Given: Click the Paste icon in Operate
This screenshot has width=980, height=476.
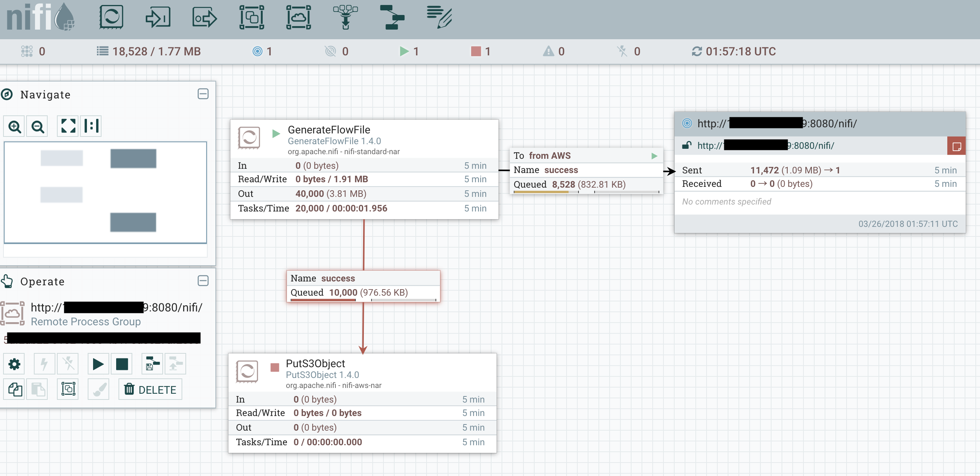Looking at the screenshot, I should (x=38, y=389).
